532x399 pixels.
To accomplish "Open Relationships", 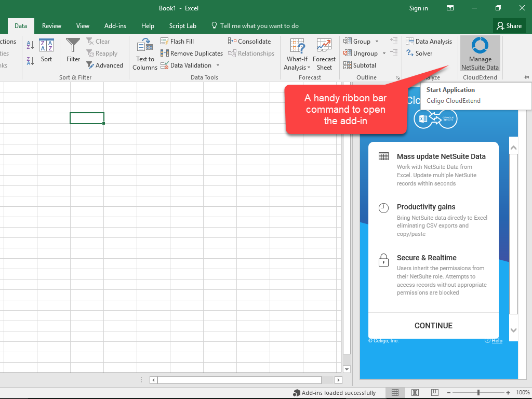I will coord(251,54).
